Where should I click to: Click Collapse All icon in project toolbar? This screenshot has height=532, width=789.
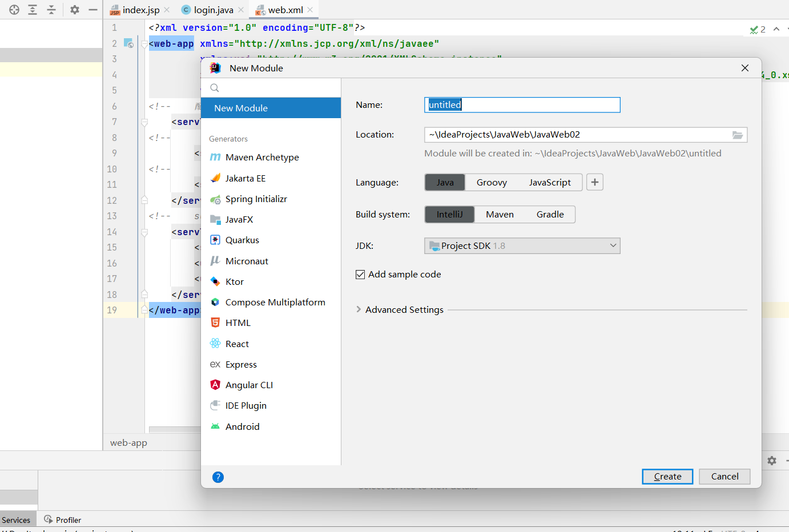pyautogui.click(x=51, y=10)
